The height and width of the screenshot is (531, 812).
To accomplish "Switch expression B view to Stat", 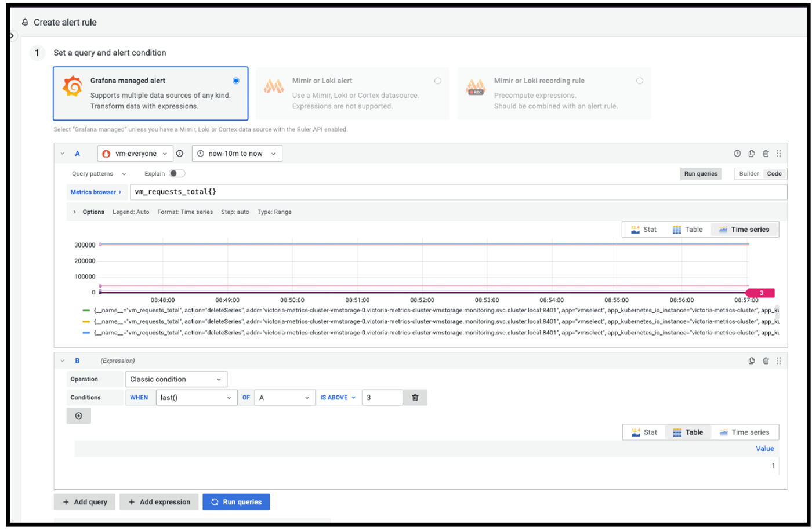I will click(644, 432).
